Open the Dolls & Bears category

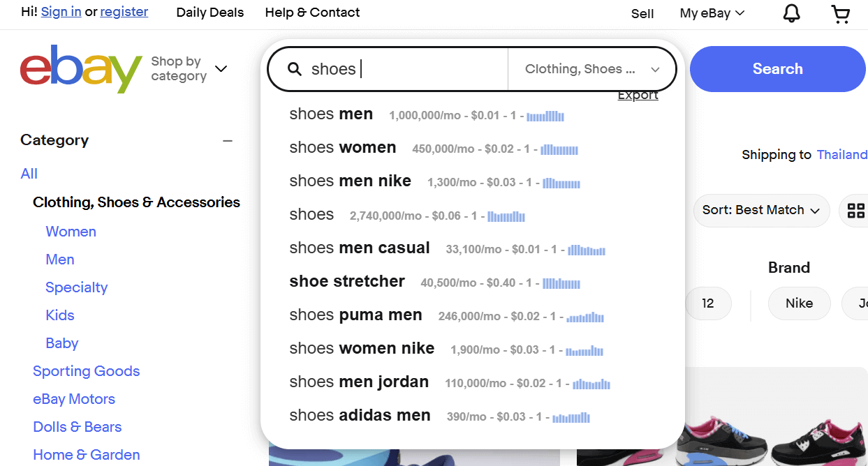point(78,427)
